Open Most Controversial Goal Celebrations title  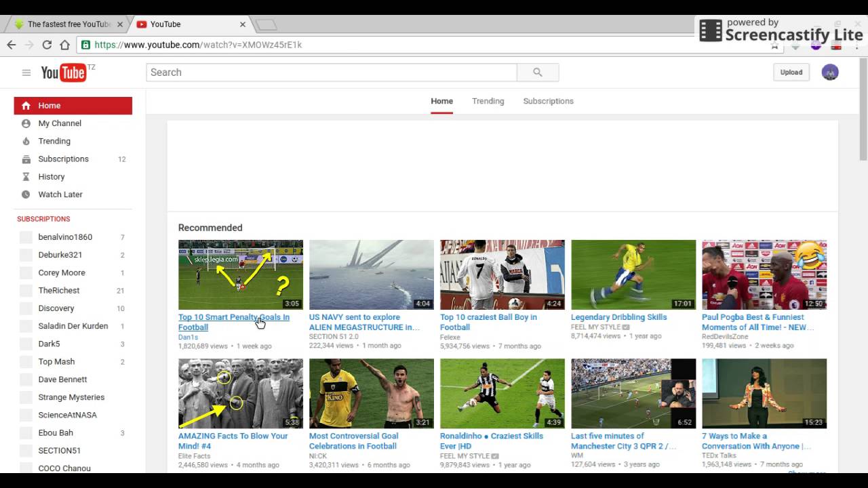pos(354,441)
